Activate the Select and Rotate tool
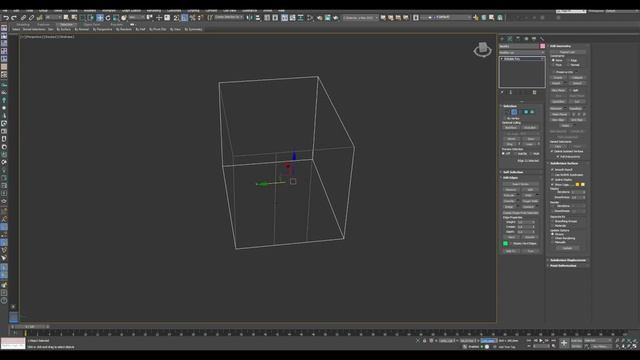Viewport: 640px width, 360px height. [x=108, y=18]
